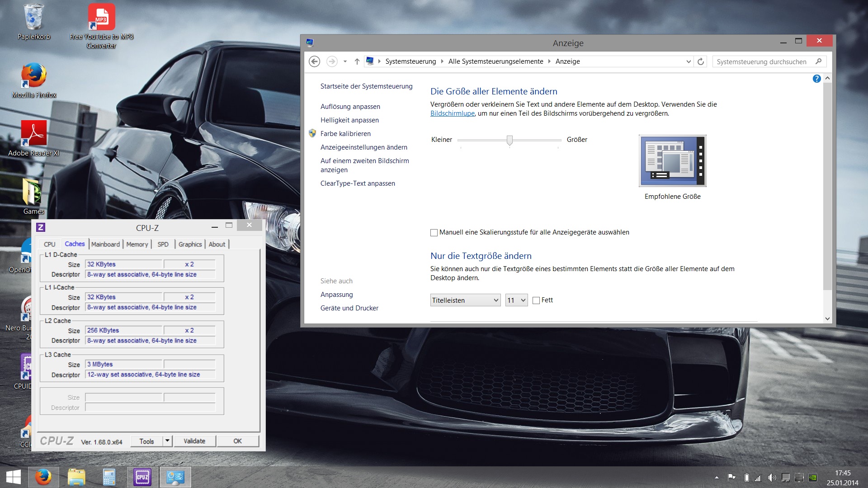868x488 pixels.
Task: Click the CPU-Z taskbar icon
Action: coord(142,477)
